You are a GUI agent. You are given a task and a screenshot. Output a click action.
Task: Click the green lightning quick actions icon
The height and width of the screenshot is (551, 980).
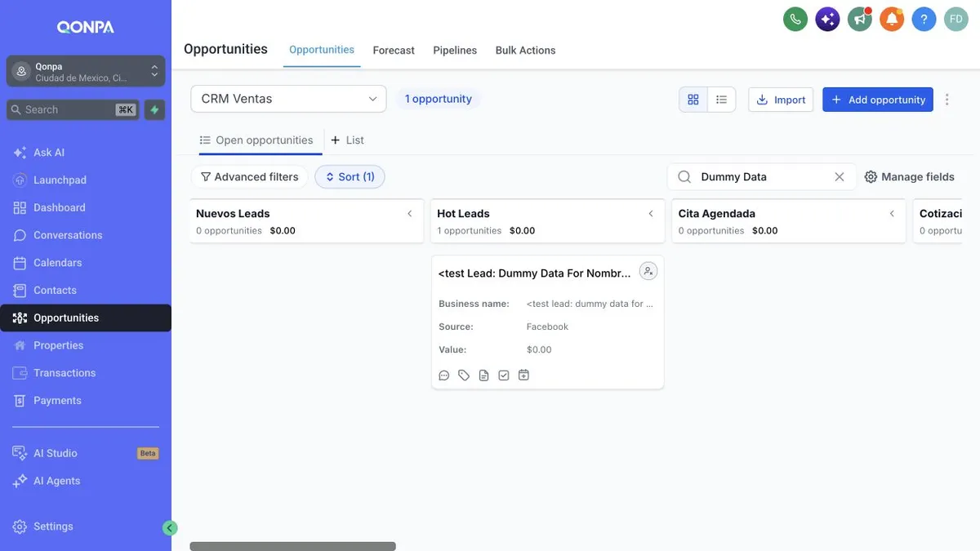(x=154, y=109)
